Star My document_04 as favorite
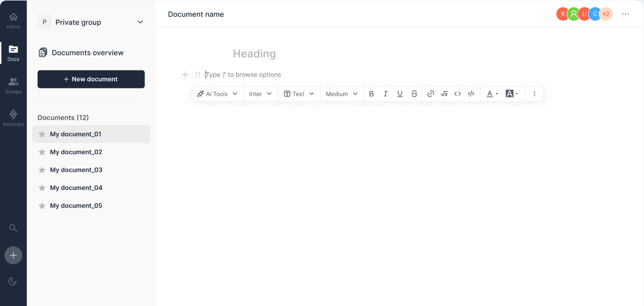 click(42, 188)
